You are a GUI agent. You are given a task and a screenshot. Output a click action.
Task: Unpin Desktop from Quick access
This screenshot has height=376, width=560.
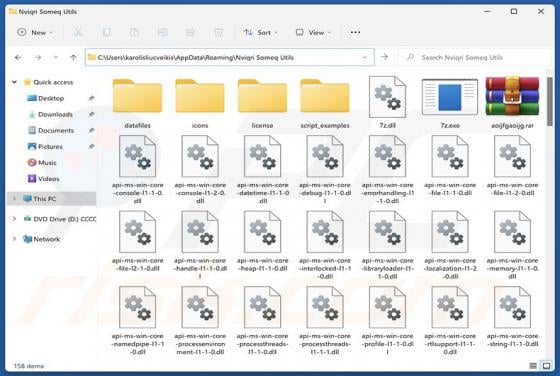click(91, 98)
